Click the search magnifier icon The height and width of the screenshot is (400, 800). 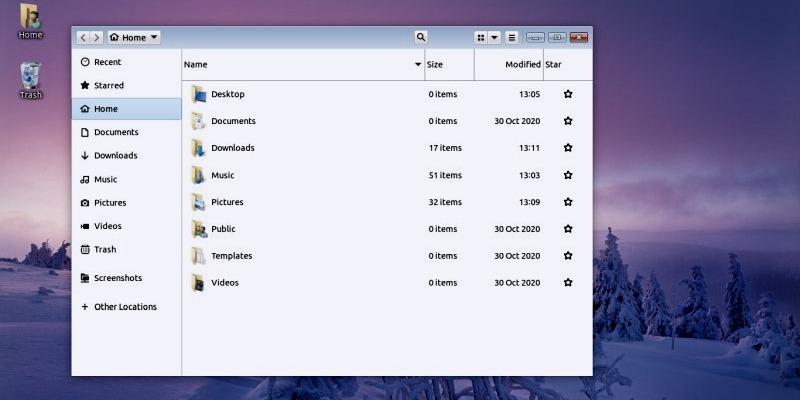click(421, 37)
